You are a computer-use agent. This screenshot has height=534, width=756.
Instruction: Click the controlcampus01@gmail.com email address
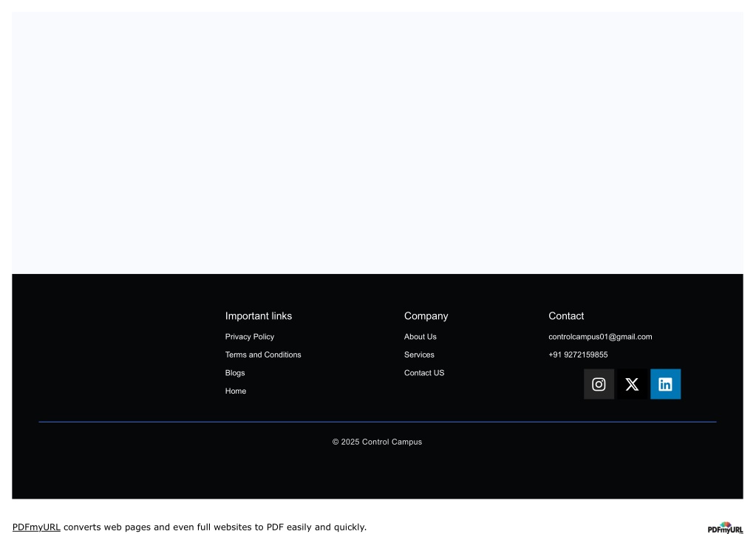(x=600, y=337)
